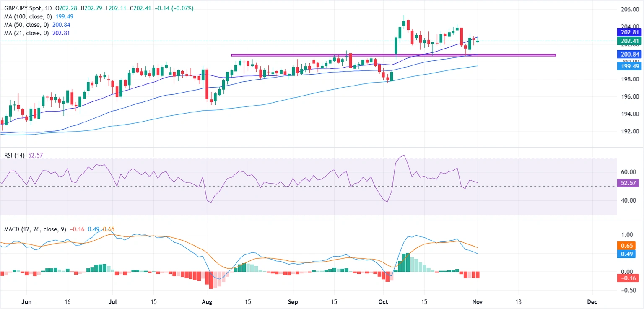Select the light blue 199.49 price tag
644x309 pixels.
click(629, 66)
